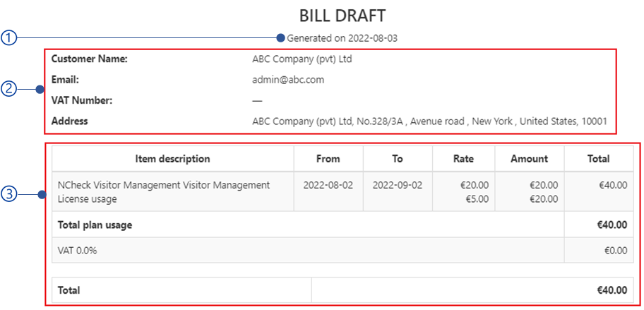Click the VAT 0.0% row
Screen dimensions: 644x310
point(342,250)
